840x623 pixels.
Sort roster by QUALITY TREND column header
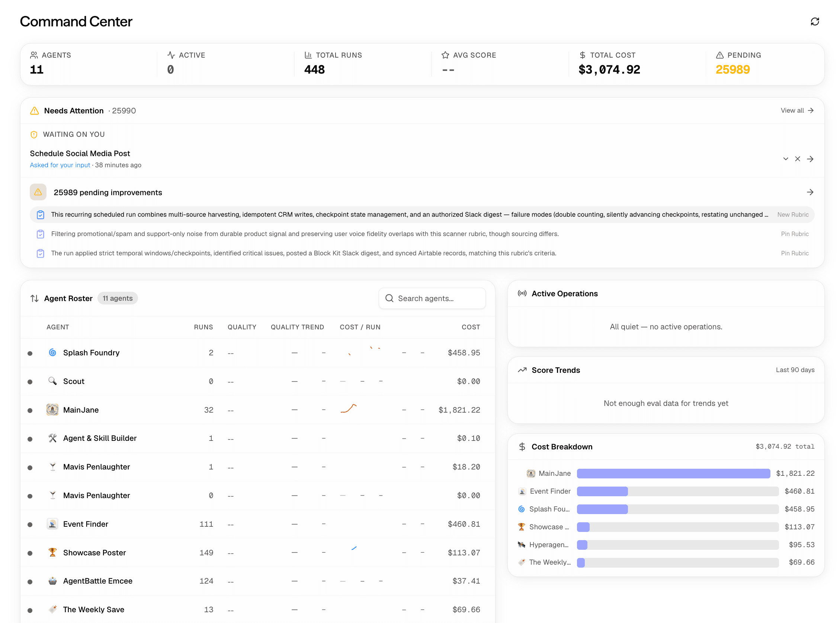pos(297,327)
